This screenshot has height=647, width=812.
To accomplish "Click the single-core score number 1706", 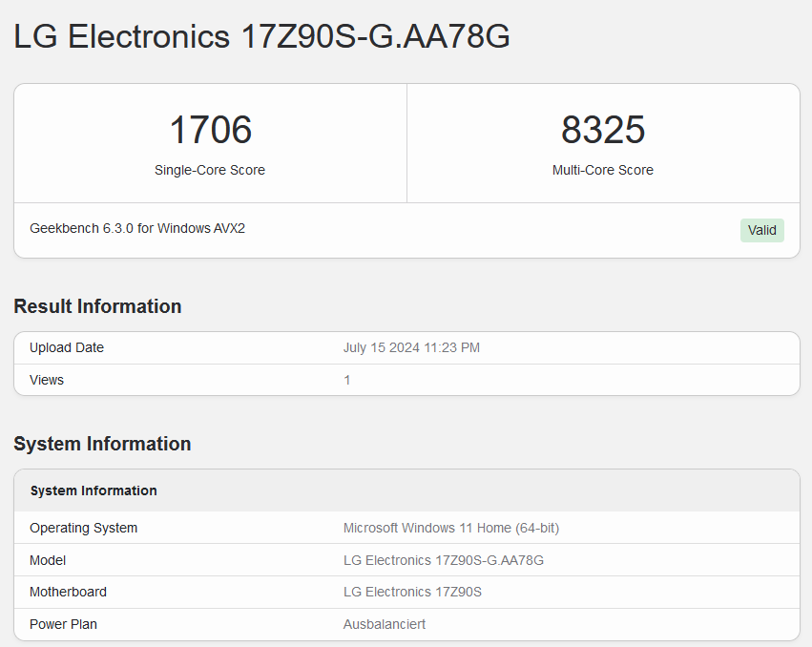I will pyautogui.click(x=210, y=130).
